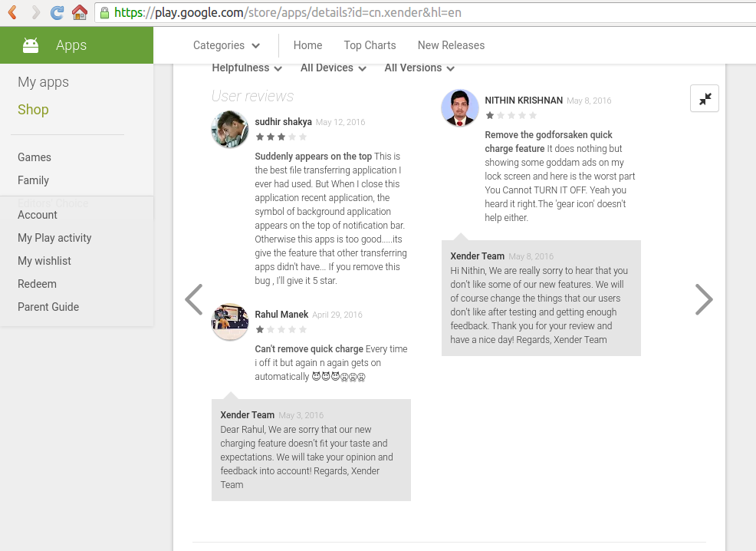Open the New Releases tab

pyautogui.click(x=451, y=45)
